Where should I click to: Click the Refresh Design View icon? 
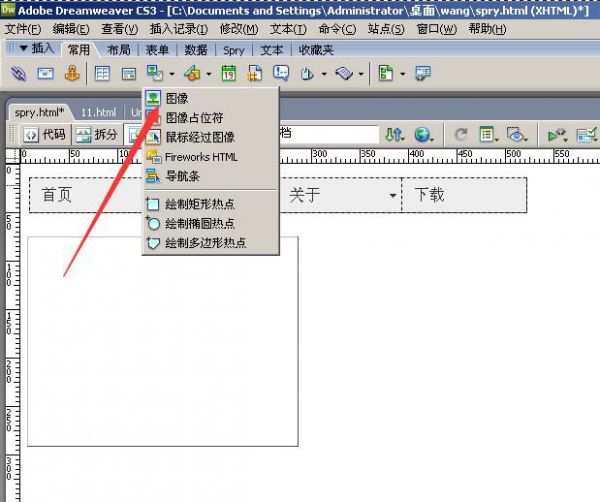pyautogui.click(x=461, y=134)
